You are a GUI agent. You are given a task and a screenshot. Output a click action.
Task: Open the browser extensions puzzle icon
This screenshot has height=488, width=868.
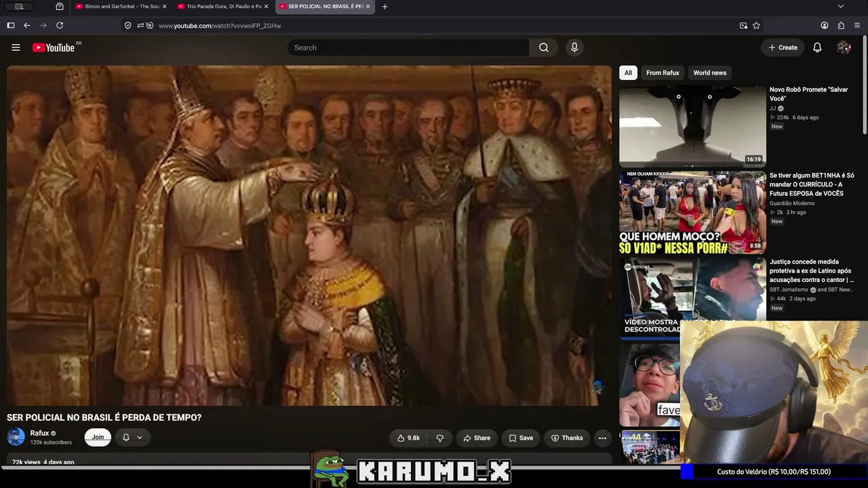coord(841,26)
